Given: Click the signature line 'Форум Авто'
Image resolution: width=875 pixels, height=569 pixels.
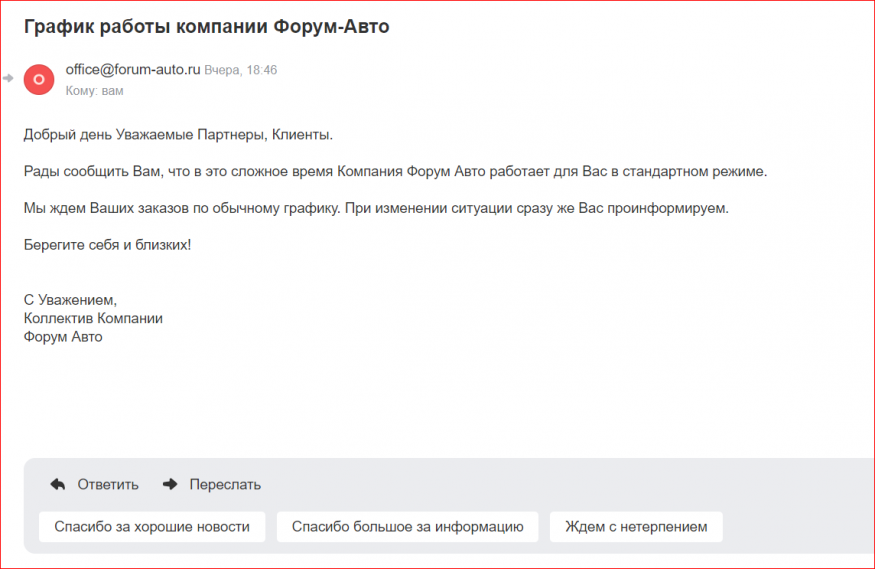Looking at the screenshot, I should coord(63,337).
